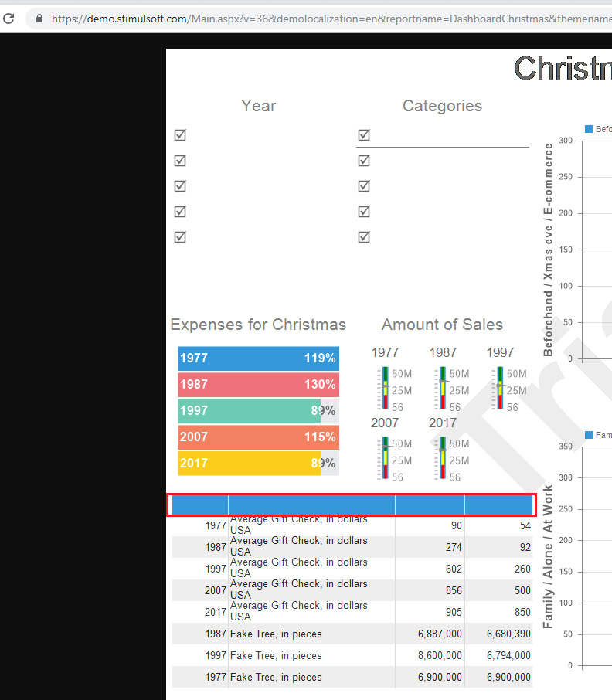Click the value 274 in the table
Image resolution: width=612 pixels, height=700 pixels.
(454, 547)
